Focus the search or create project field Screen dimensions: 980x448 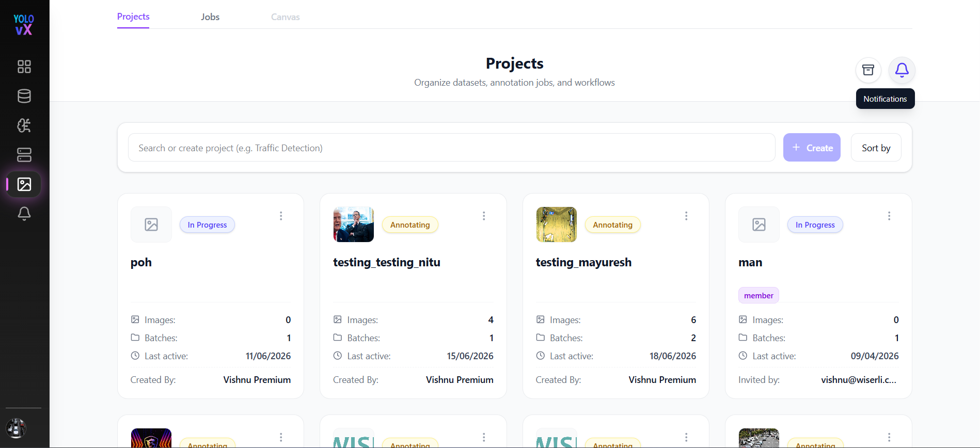(x=452, y=148)
